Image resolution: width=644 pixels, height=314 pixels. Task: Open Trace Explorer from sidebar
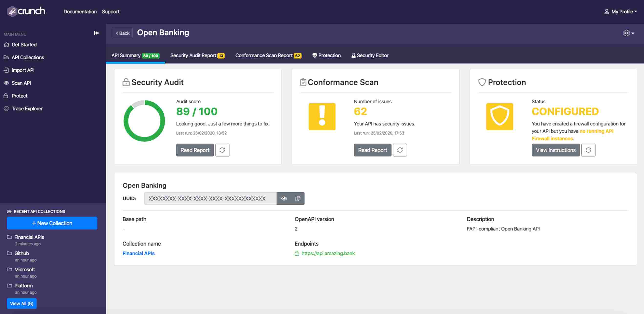point(27,108)
